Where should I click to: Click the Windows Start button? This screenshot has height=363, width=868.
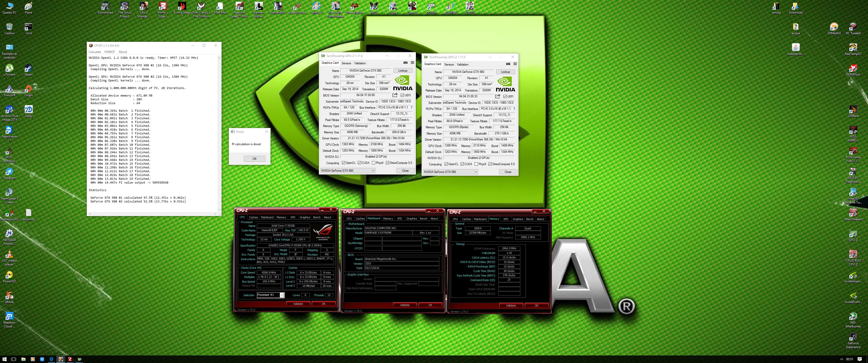(4, 359)
